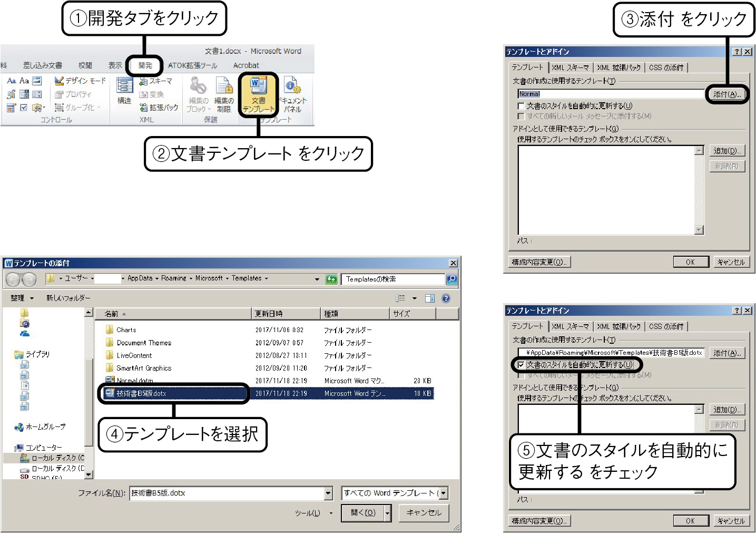Viewport: 756px width, 533px height.
Task: Open スキーマ in the XML group
Action: point(155,81)
